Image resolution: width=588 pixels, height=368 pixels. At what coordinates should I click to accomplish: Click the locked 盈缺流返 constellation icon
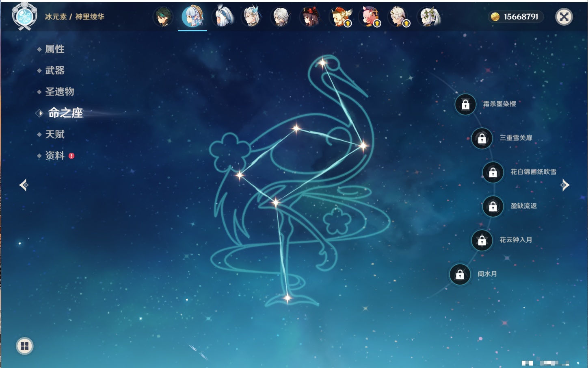point(493,207)
